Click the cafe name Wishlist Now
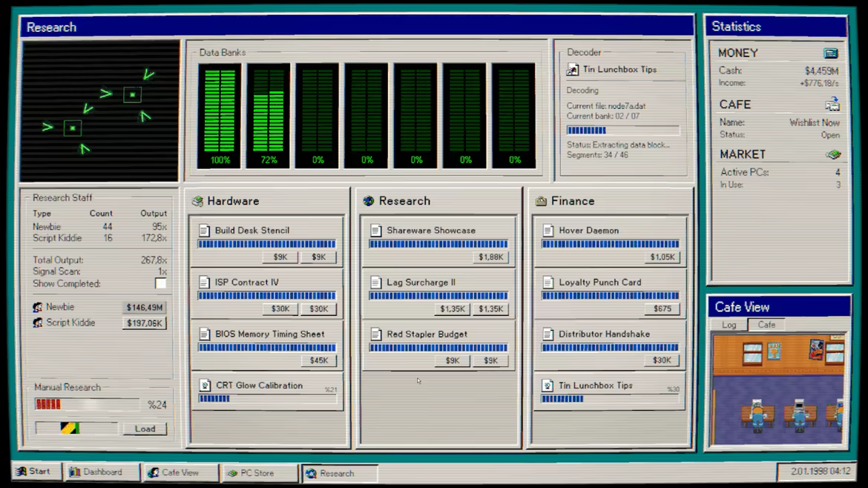 (x=815, y=123)
